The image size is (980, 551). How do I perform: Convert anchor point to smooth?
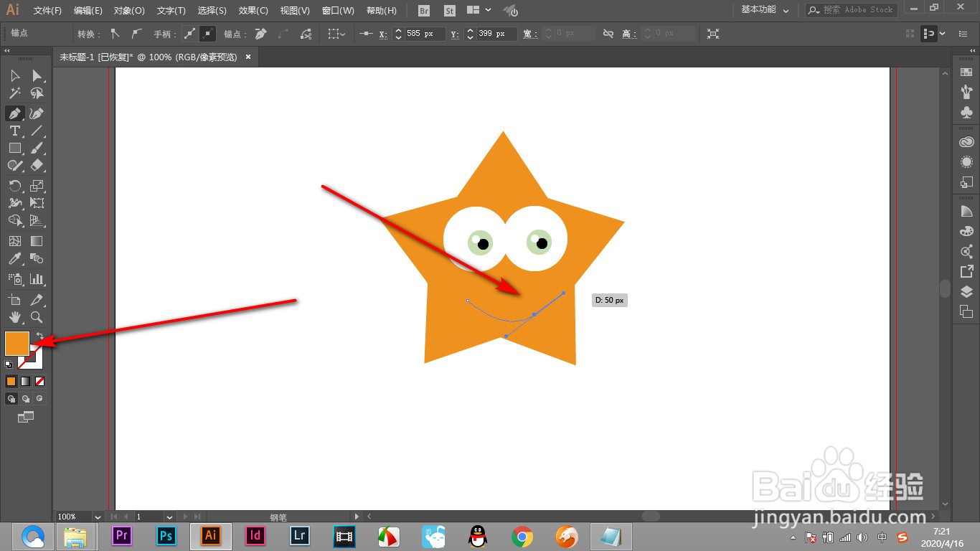point(136,34)
